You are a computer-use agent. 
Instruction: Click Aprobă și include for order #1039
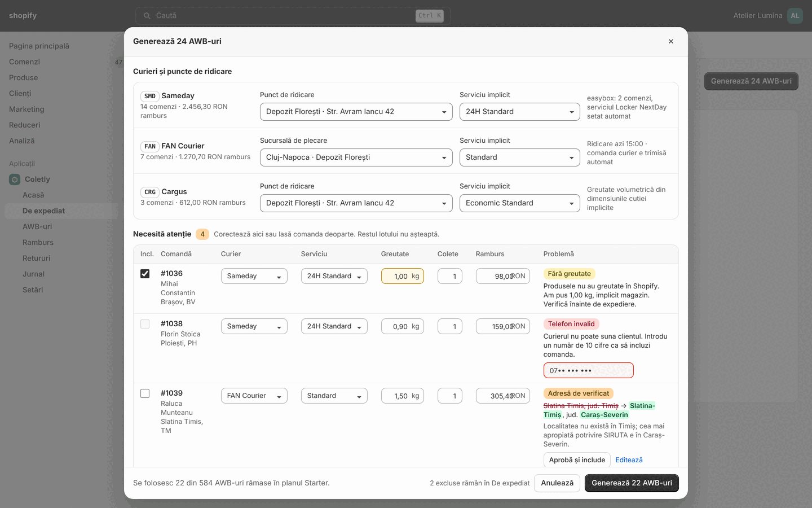pyautogui.click(x=577, y=460)
